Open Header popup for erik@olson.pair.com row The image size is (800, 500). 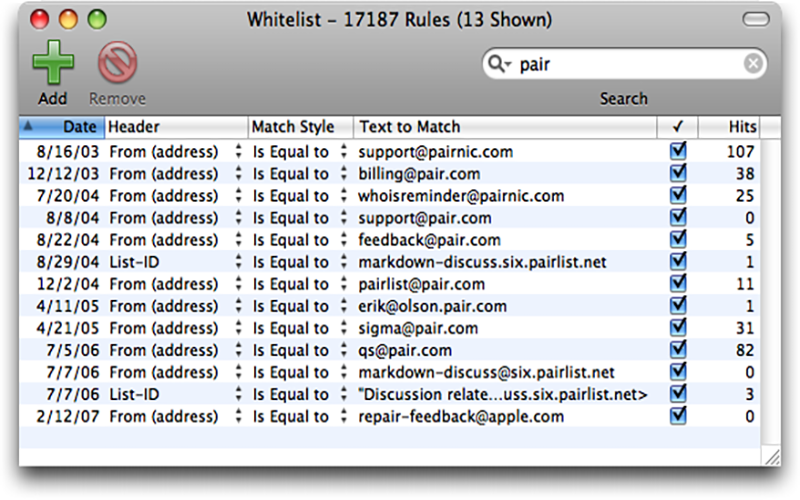point(238,306)
